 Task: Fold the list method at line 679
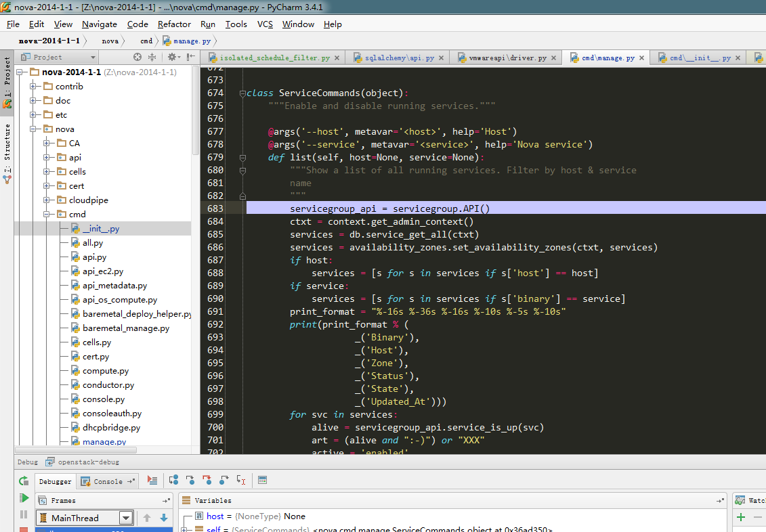click(242, 158)
